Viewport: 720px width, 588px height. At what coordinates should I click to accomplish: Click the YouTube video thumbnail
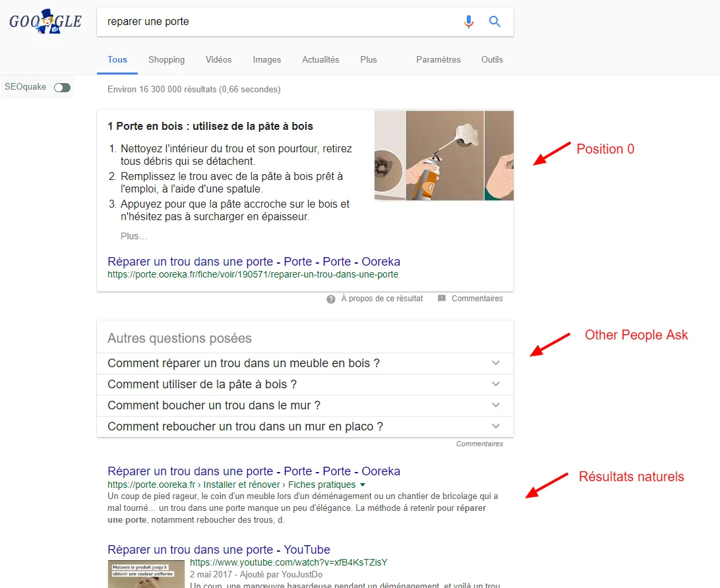[x=146, y=574]
